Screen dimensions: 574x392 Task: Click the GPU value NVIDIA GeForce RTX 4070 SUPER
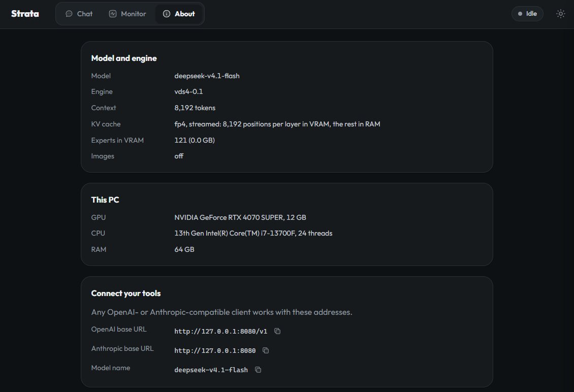pyautogui.click(x=240, y=217)
